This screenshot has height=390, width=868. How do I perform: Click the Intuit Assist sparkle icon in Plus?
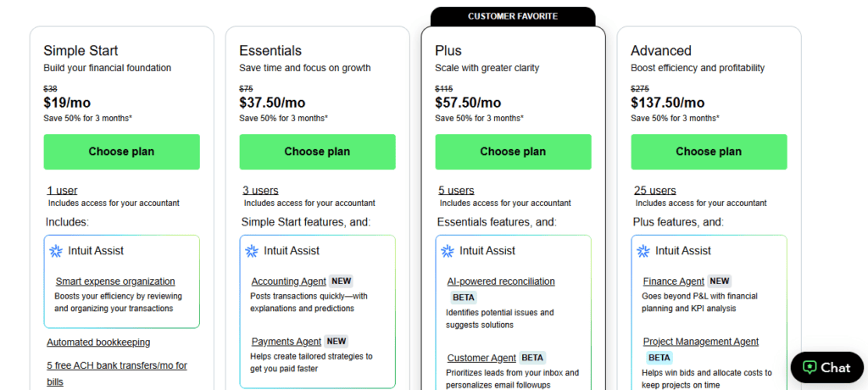[x=448, y=251]
